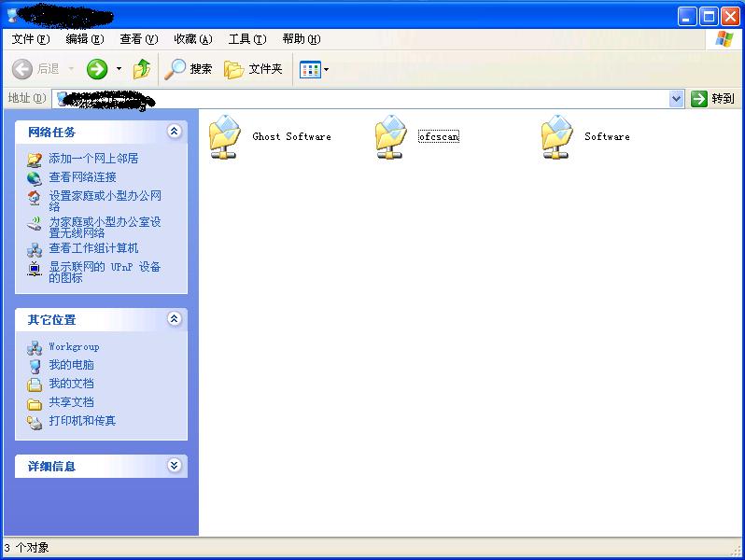Open the Forward button history dropdown arrow
Viewport: 745px width, 560px height.
[x=119, y=69]
